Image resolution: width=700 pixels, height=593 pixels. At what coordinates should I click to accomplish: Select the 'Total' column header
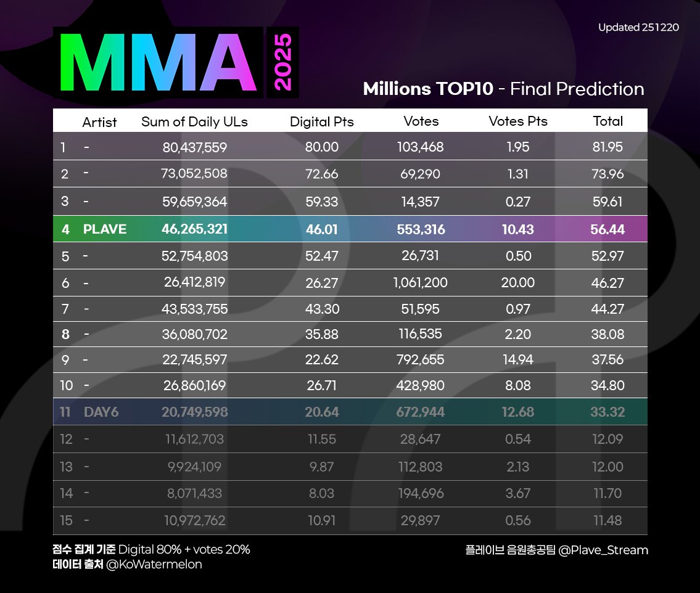tap(607, 121)
